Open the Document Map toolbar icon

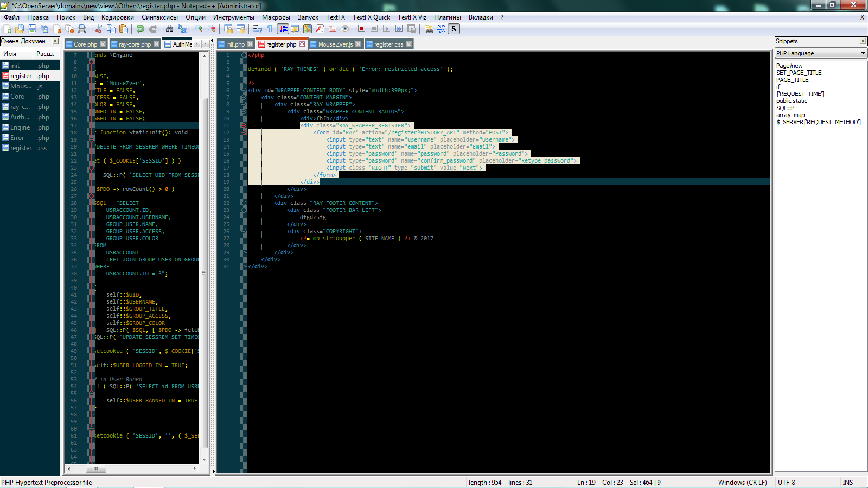[x=308, y=29]
